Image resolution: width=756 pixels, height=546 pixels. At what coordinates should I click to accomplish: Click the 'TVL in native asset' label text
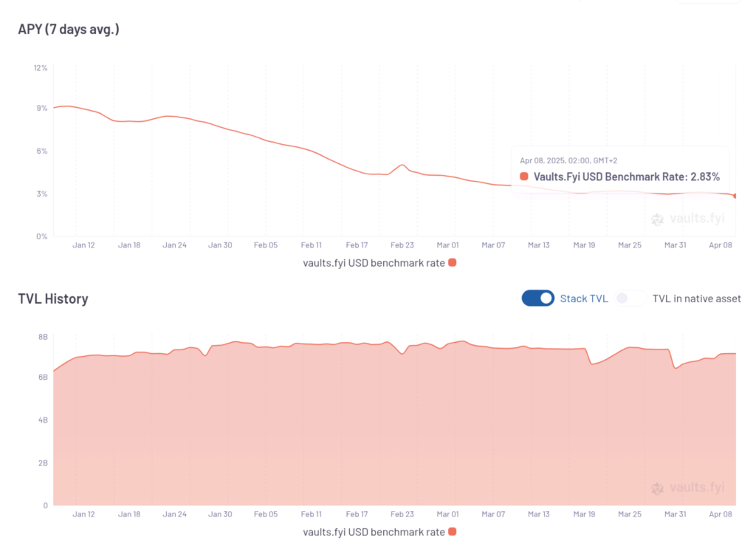[x=697, y=298]
